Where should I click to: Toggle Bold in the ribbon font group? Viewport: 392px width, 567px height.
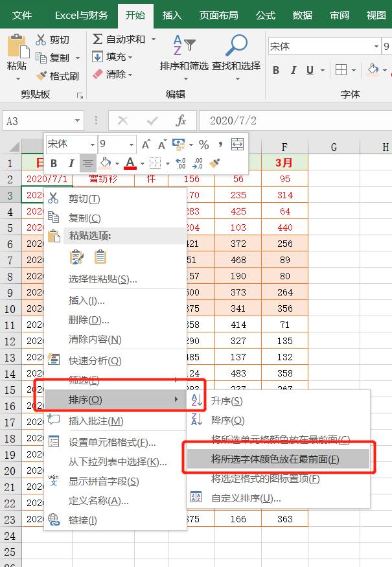[276, 70]
